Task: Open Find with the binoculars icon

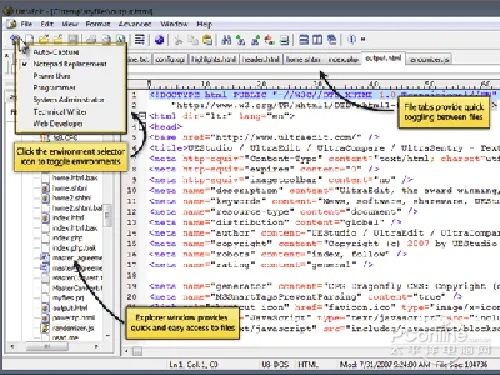Action: click(x=226, y=40)
